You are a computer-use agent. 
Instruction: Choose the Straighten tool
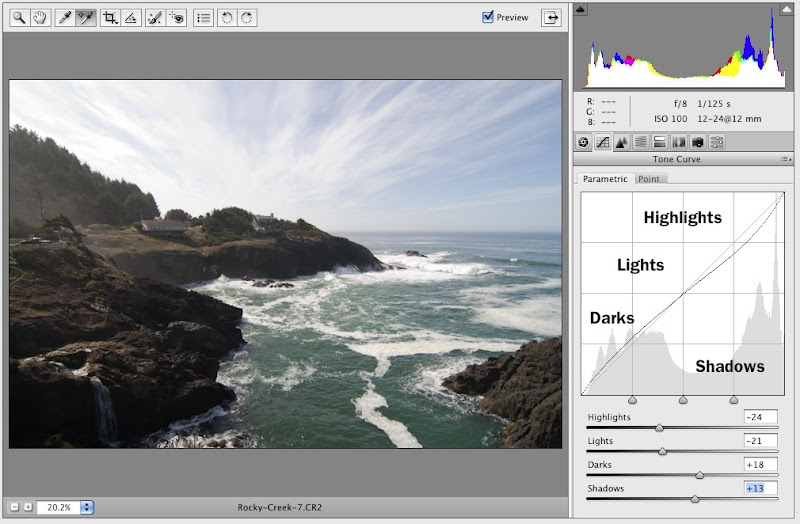131,18
